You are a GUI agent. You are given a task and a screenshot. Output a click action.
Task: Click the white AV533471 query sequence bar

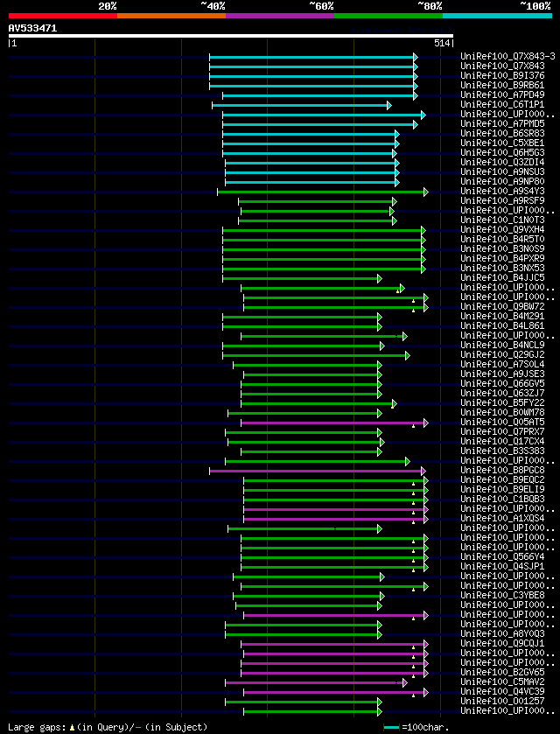pyautogui.click(x=231, y=36)
